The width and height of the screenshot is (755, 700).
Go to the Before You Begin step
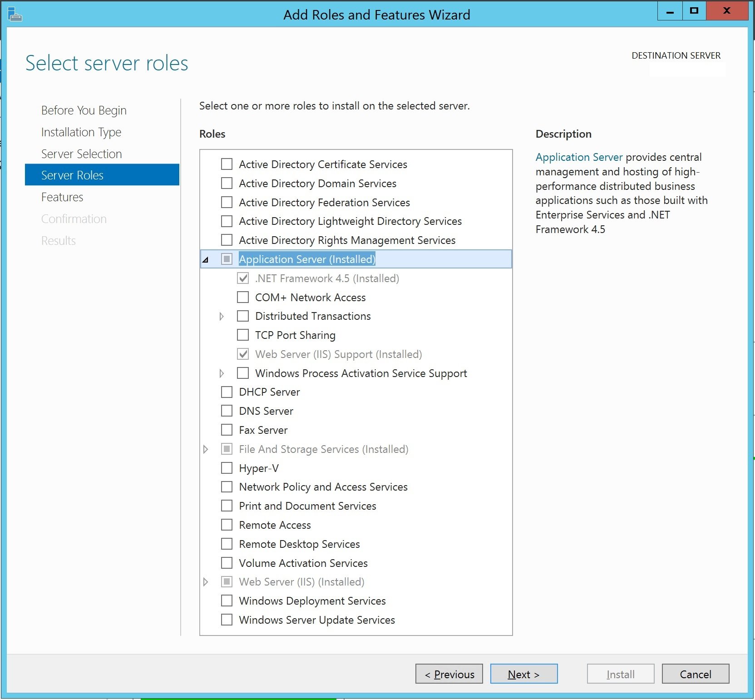click(x=84, y=110)
